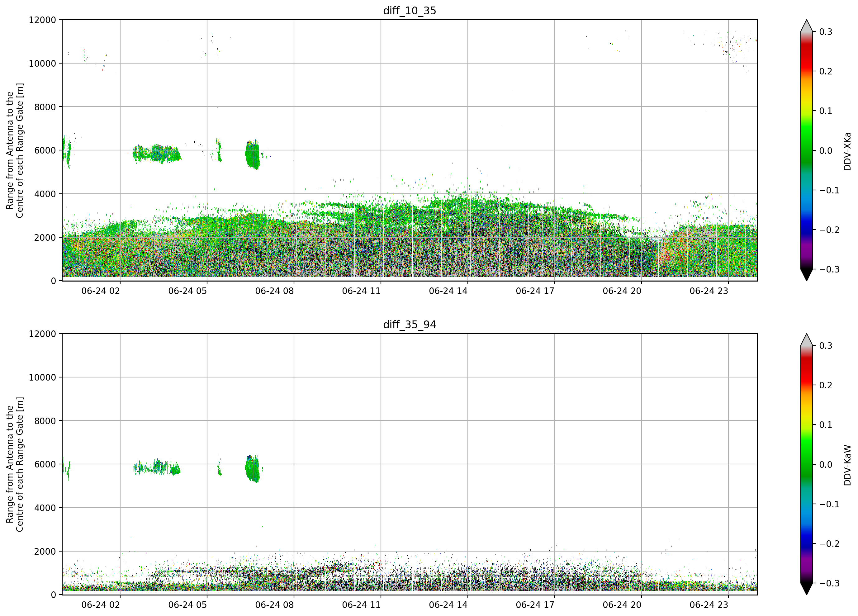This screenshot has height=616, width=858.
Task: Click '06-24 20' tick label under diff_10_35
Action: pos(622,291)
